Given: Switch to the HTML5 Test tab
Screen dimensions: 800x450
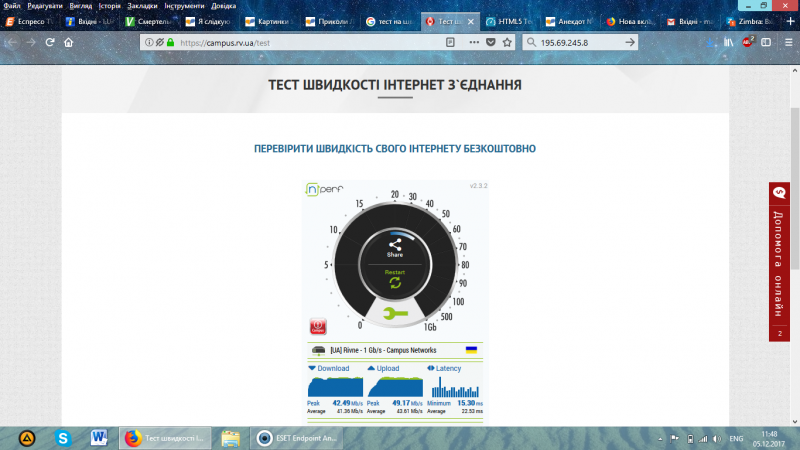Looking at the screenshot, I should coord(507,20).
